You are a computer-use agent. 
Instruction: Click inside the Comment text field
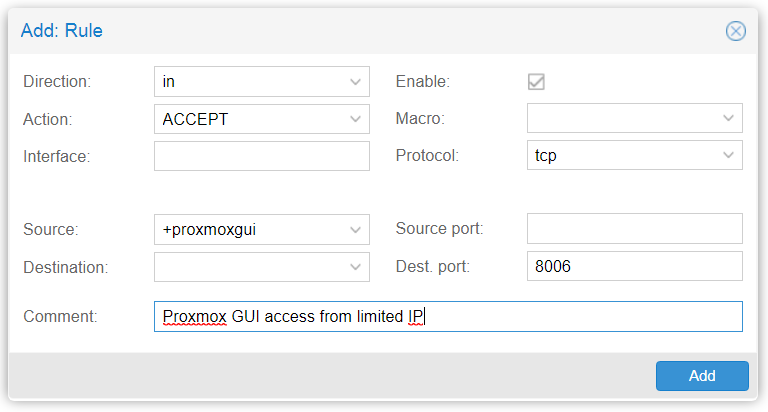[448, 316]
